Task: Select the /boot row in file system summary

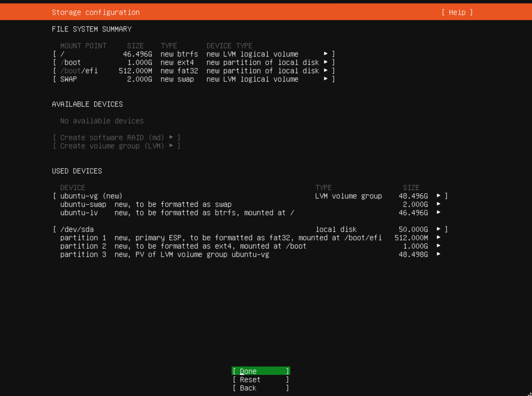Action: (70, 62)
